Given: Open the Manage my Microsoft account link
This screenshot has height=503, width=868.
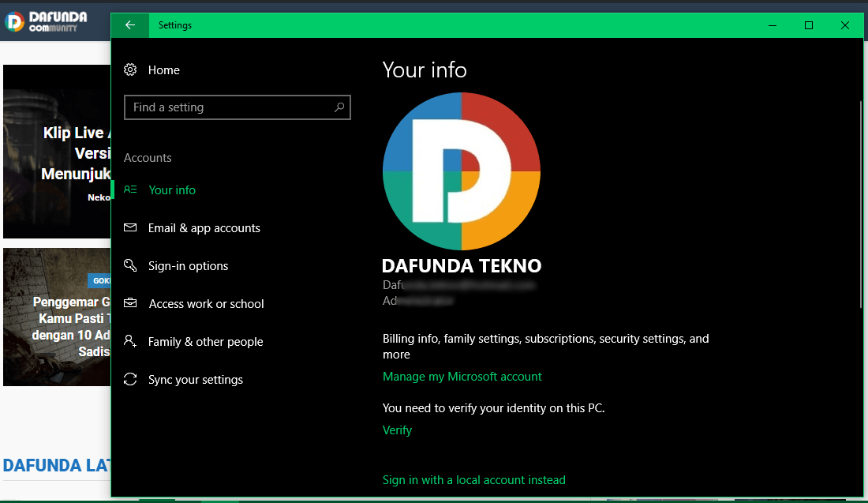Looking at the screenshot, I should (x=462, y=377).
